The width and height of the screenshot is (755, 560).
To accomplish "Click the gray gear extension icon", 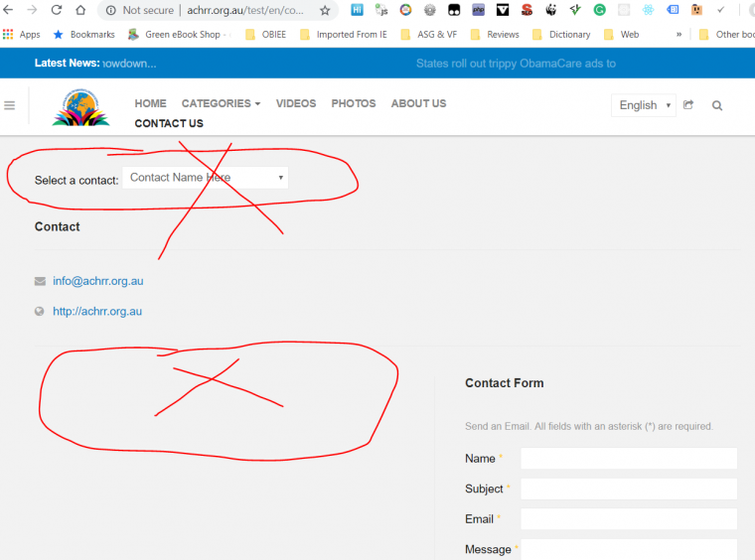I will (429, 10).
